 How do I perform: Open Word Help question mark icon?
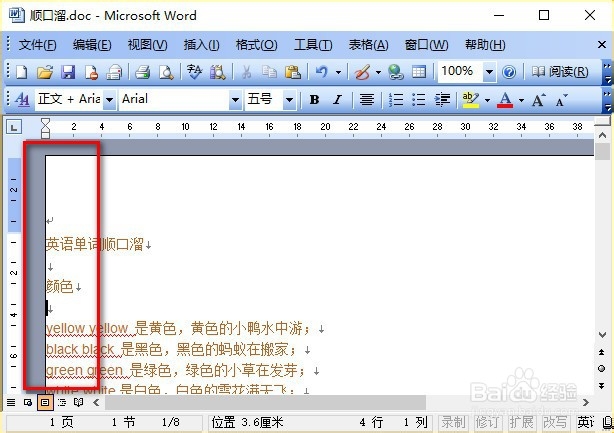509,72
